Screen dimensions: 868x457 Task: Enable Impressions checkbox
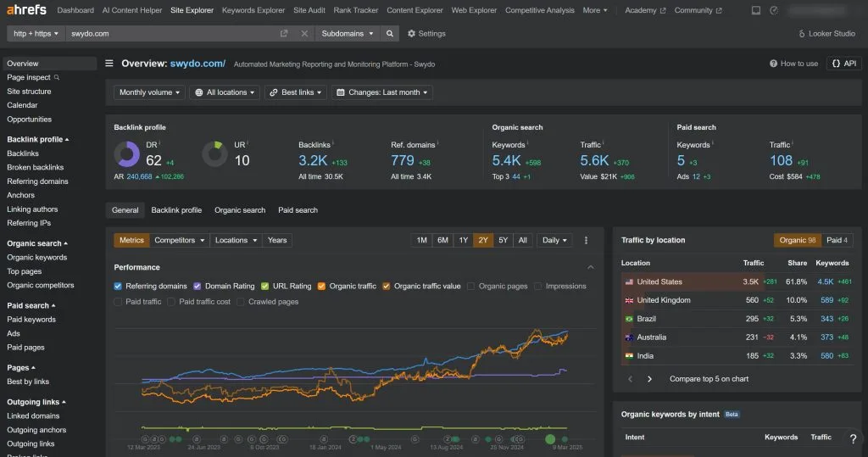pos(537,286)
